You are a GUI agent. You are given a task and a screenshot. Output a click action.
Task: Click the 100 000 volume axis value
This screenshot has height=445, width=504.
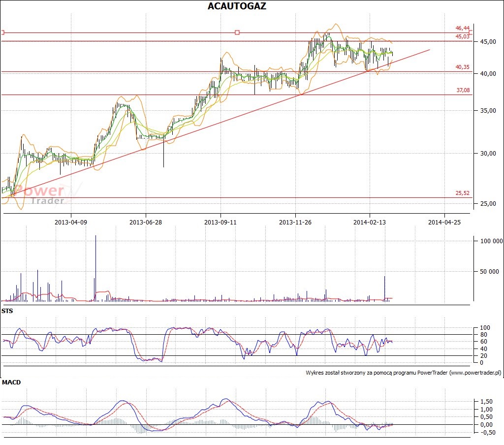coord(492,241)
